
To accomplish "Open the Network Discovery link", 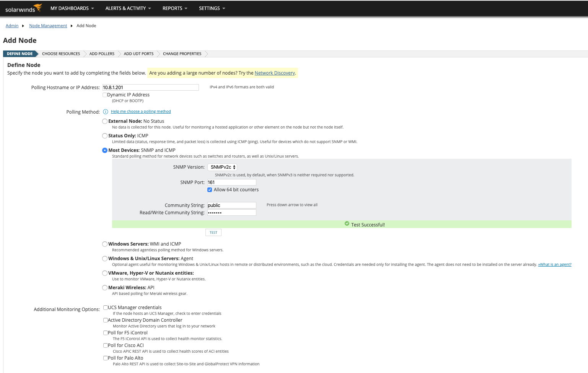I will point(275,73).
